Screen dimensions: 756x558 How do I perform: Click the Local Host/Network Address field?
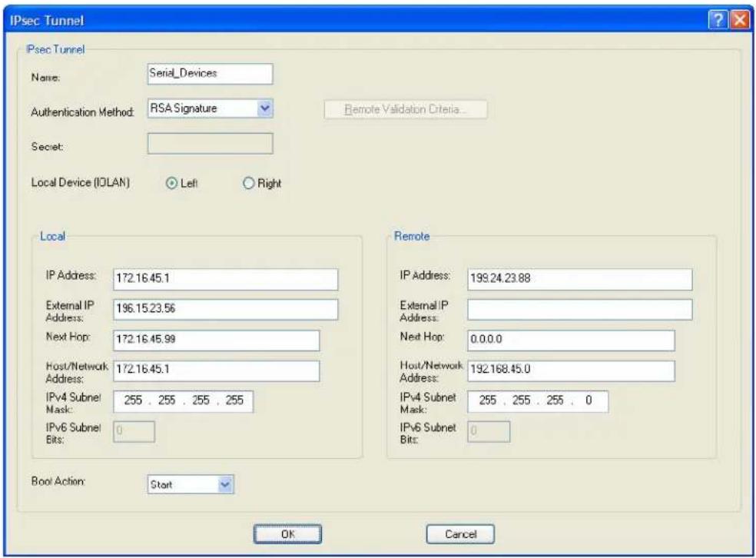[x=217, y=371]
